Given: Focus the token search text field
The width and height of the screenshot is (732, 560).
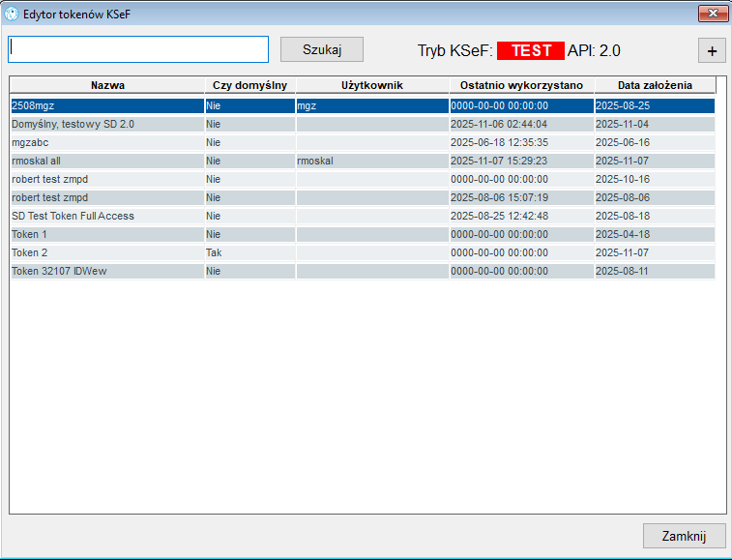Looking at the screenshot, I should (138, 49).
